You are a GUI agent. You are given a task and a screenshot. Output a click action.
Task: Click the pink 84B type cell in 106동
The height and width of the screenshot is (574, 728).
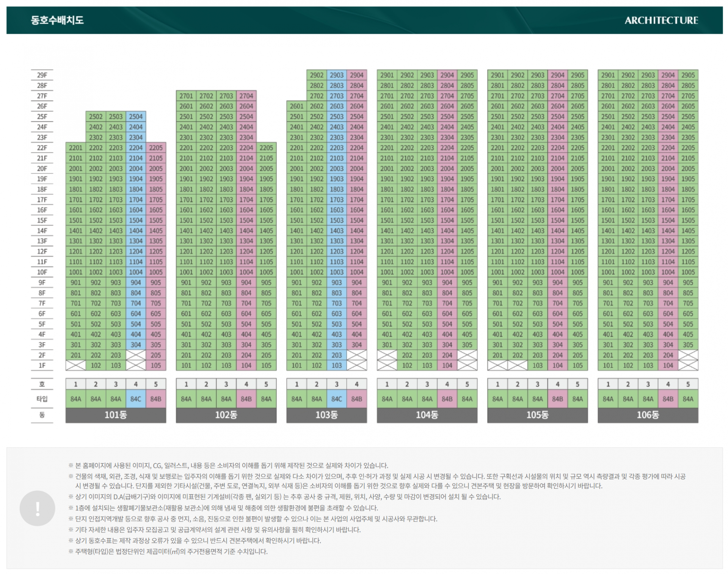(x=668, y=399)
